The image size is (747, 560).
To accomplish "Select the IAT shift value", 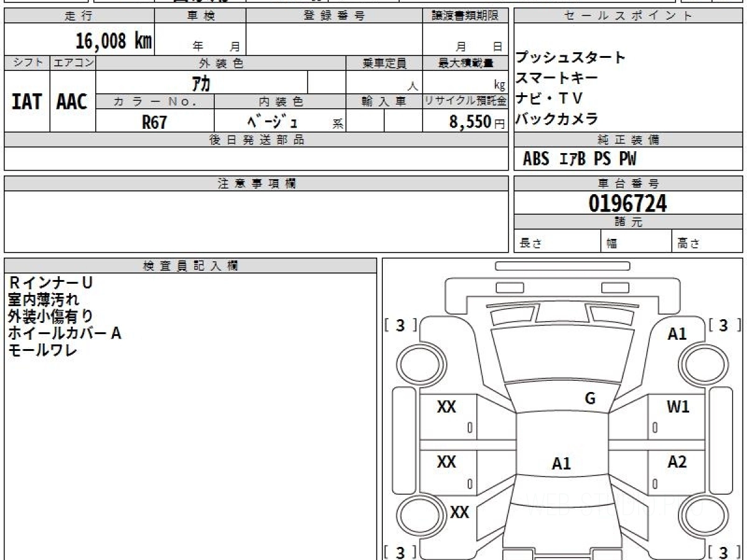I will tap(27, 102).
